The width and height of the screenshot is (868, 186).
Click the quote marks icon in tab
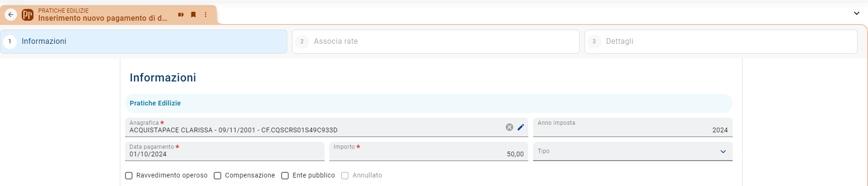point(181,15)
